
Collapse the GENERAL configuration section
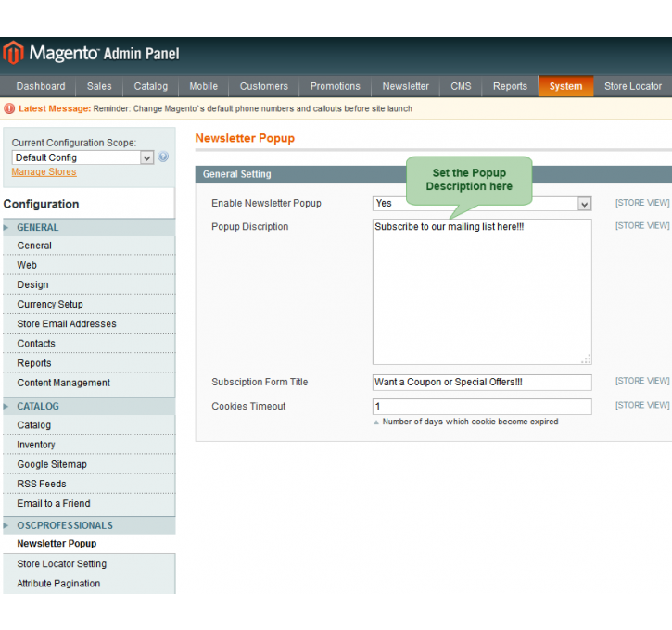pyautogui.click(x=89, y=227)
